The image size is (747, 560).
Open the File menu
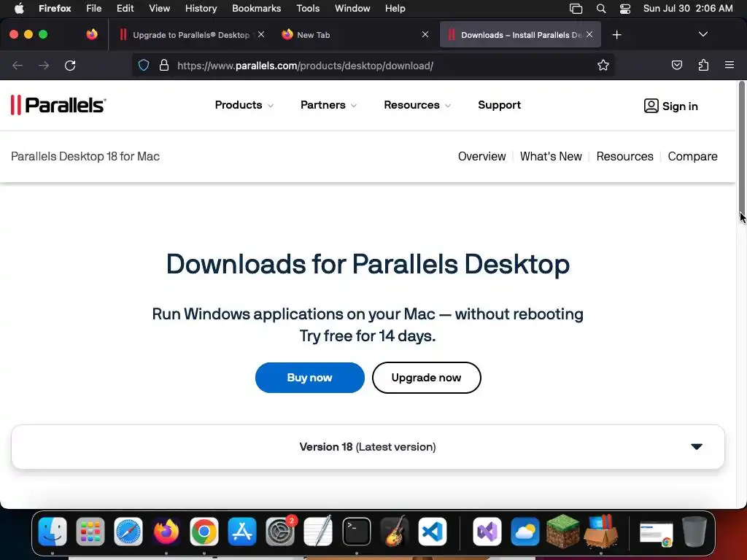click(93, 9)
